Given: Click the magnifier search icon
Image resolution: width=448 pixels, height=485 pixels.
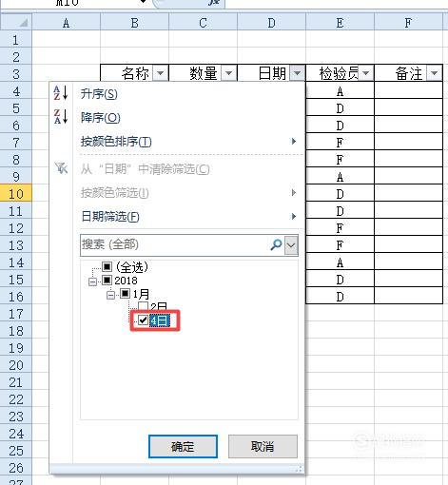Looking at the screenshot, I should [276, 244].
